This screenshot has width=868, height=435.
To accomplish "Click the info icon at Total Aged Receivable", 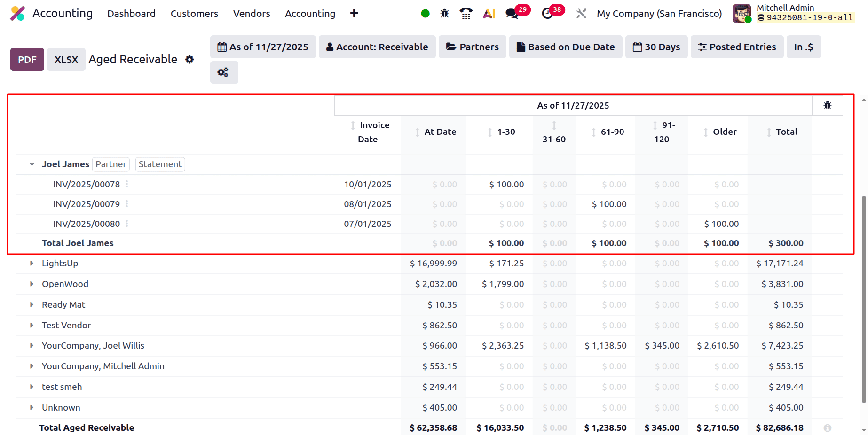I will click(828, 428).
